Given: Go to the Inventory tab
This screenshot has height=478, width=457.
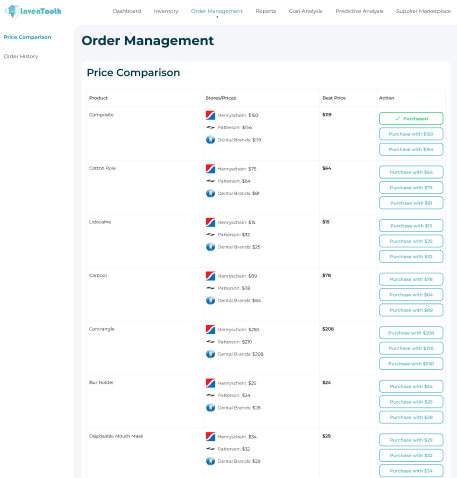Looking at the screenshot, I should coord(166,11).
